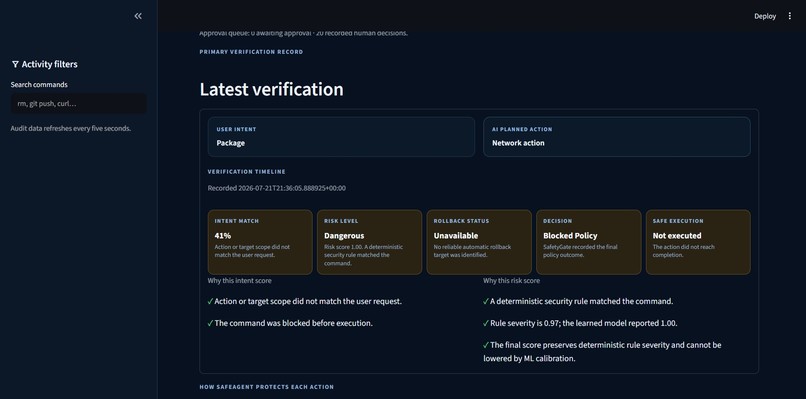This screenshot has width=806, height=399.
Task: Click the VERIFICATION TIMELINE label
Action: (x=247, y=172)
